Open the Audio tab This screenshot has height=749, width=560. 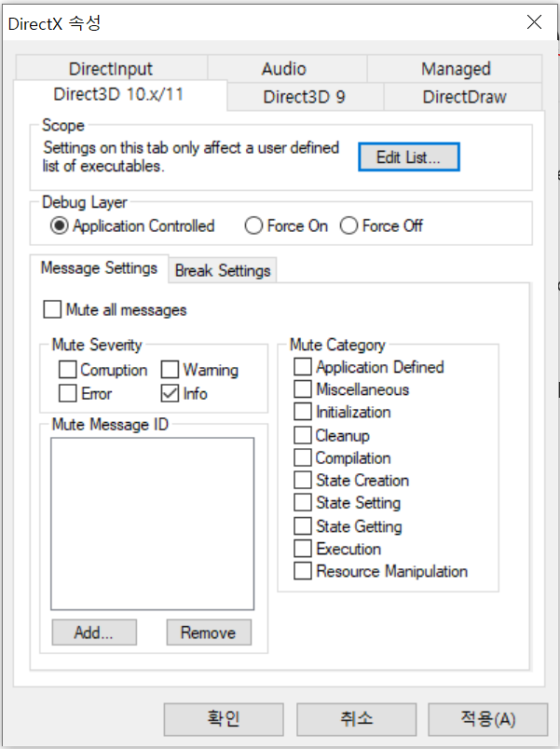click(287, 68)
